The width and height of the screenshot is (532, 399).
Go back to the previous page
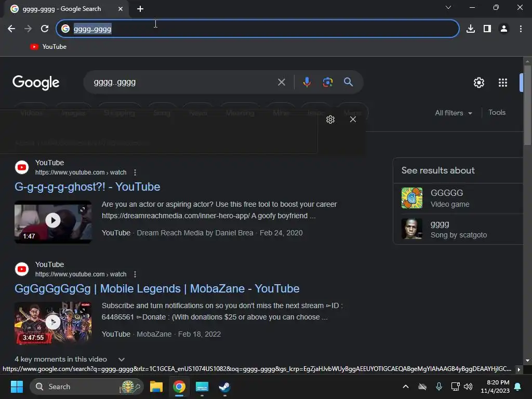pyautogui.click(x=11, y=29)
